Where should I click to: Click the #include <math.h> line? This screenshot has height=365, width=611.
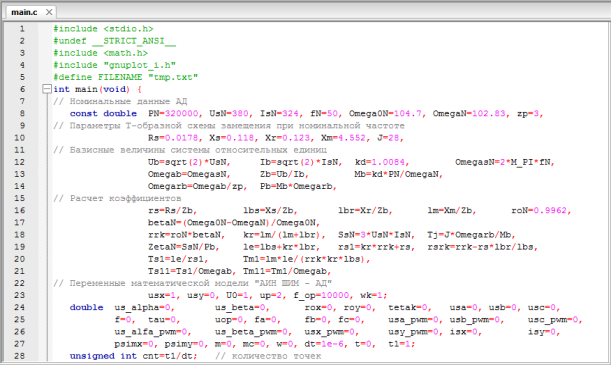coord(101,53)
